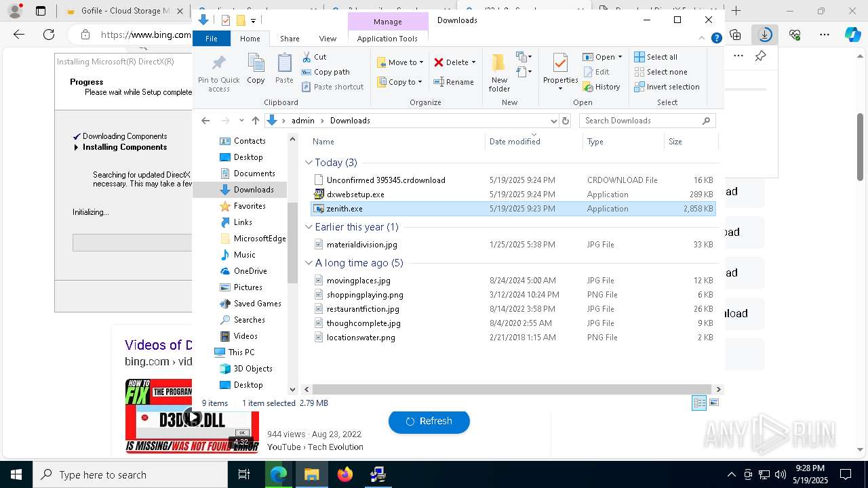Open the Move to dropdown
The height and width of the screenshot is (488, 868).
(x=400, y=62)
